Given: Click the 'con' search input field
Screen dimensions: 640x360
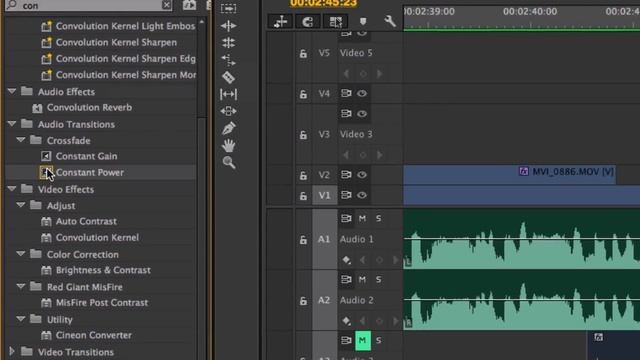Looking at the screenshot, I should (x=90, y=5).
